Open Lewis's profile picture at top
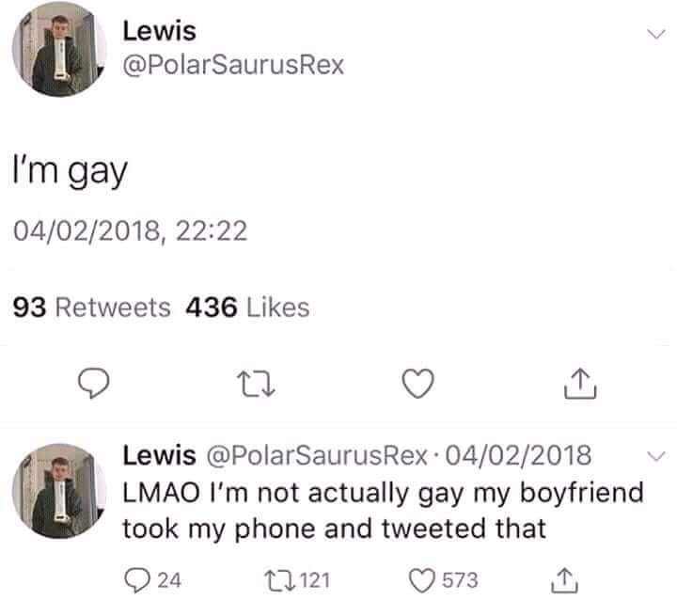This screenshot has height=616, width=677. (x=59, y=50)
